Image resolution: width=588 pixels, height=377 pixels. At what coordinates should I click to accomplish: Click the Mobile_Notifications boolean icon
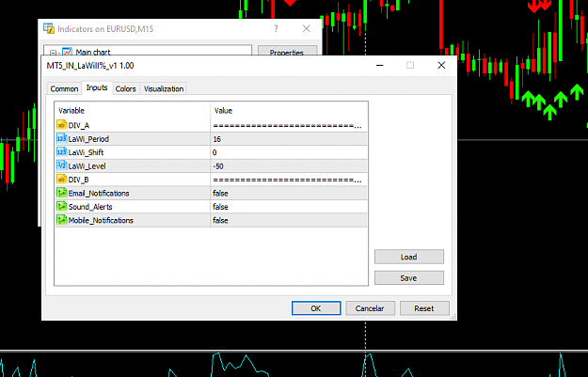[61, 220]
